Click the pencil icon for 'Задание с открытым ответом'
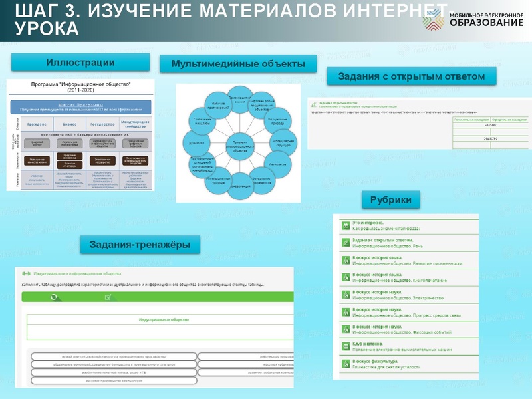This screenshot has height=399, width=532. tap(346, 243)
